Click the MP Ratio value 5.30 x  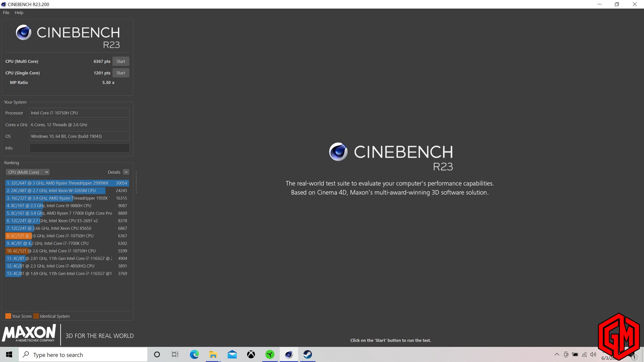click(x=108, y=82)
